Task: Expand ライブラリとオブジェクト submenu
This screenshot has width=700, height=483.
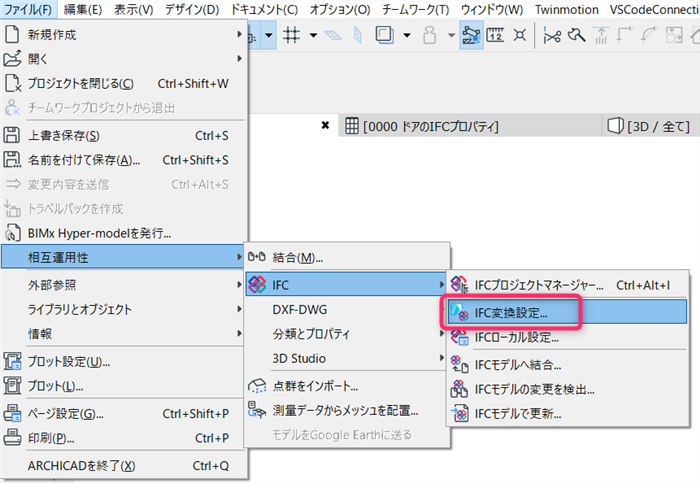Action: [x=124, y=309]
